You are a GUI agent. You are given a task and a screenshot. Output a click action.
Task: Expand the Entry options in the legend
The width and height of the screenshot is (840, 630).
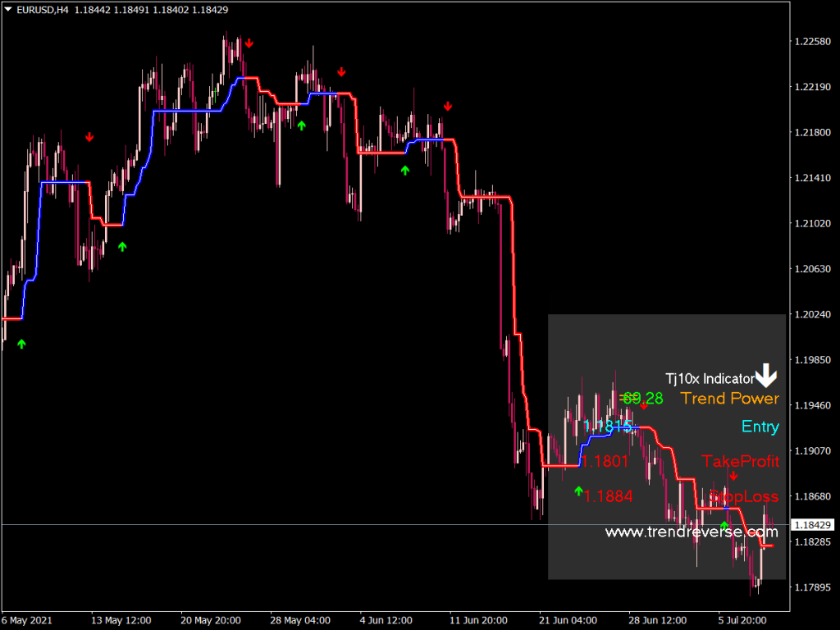tap(760, 427)
